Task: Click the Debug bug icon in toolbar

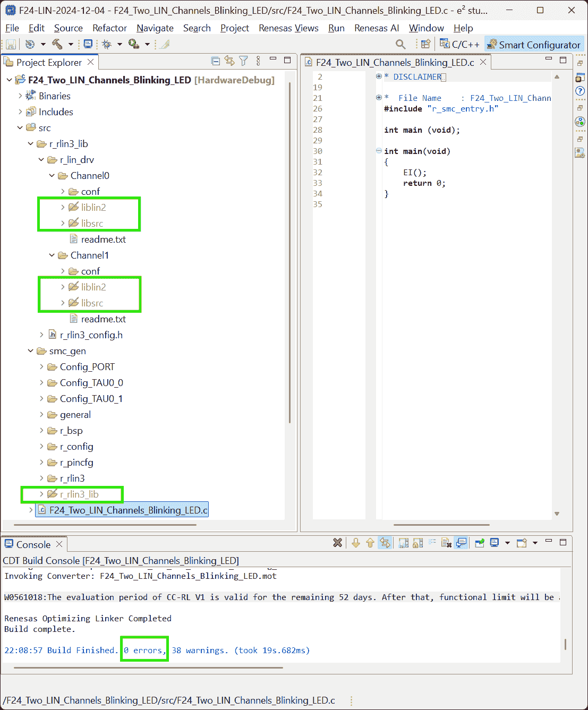Action: click(x=107, y=45)
